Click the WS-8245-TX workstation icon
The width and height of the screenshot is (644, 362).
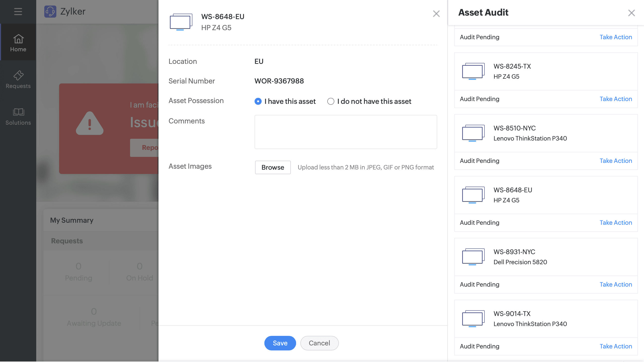coord(473,71)
